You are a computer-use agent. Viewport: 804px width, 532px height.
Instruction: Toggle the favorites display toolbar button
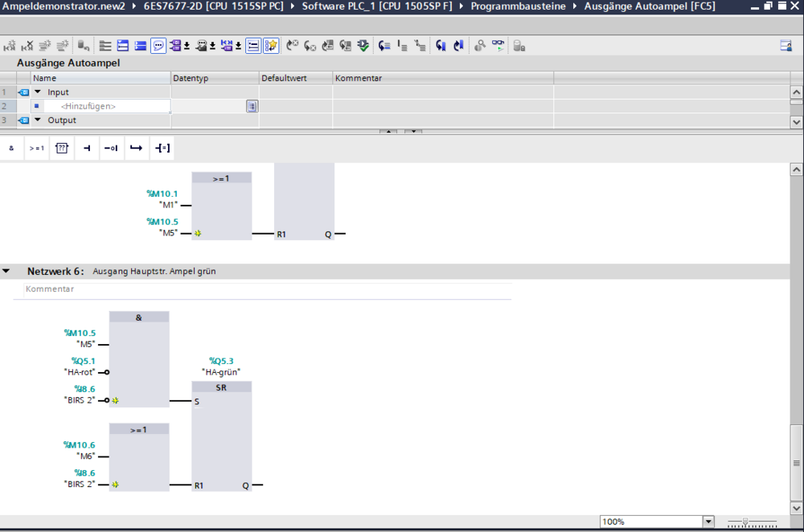[x=271, y=46]
